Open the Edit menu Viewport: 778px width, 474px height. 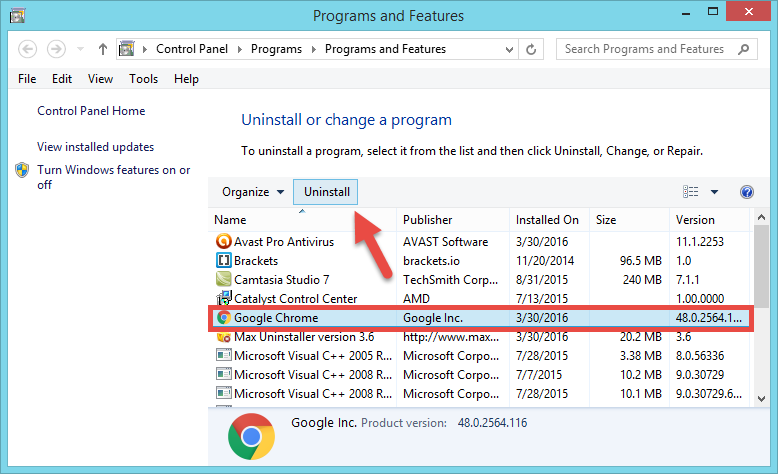pos(62,79)
